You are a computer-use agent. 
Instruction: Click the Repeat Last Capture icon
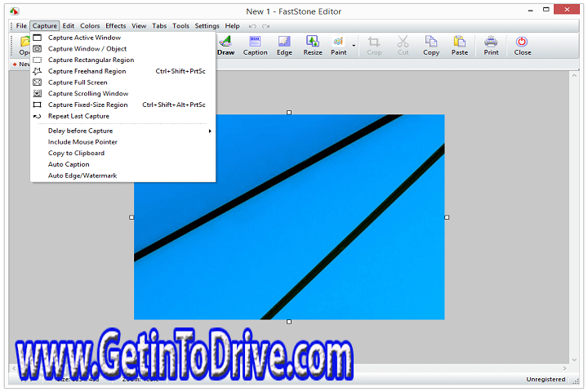pyautogui.click(x=37, y=116)
